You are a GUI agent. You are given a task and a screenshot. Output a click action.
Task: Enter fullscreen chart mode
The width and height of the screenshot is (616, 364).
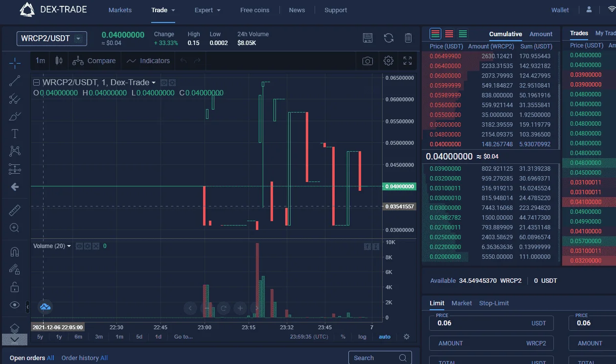[x=408, y=61]
